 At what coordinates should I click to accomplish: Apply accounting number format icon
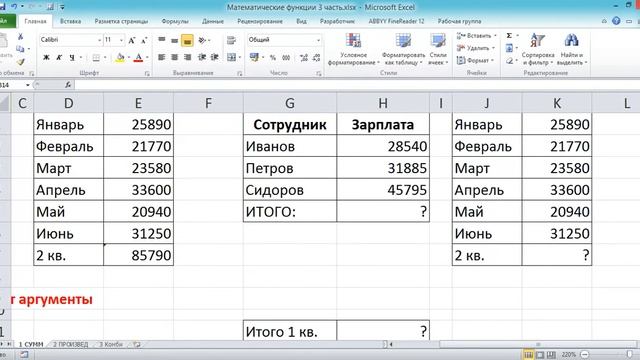tap(254, 58)
